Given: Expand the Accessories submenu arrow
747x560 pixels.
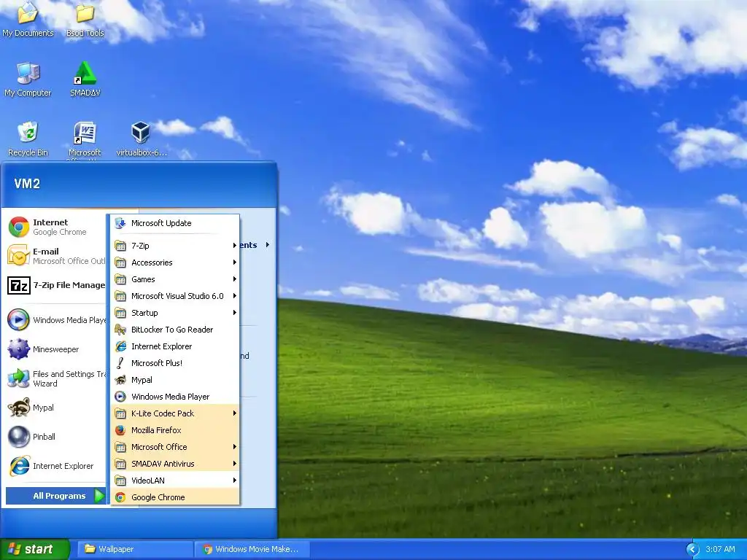Looking at the screenshot, I should tap(234, 262).
